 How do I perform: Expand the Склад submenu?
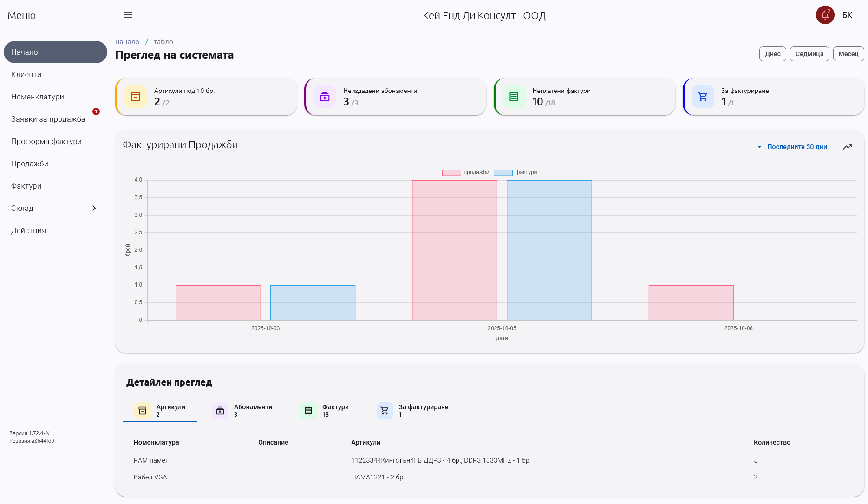94,208
